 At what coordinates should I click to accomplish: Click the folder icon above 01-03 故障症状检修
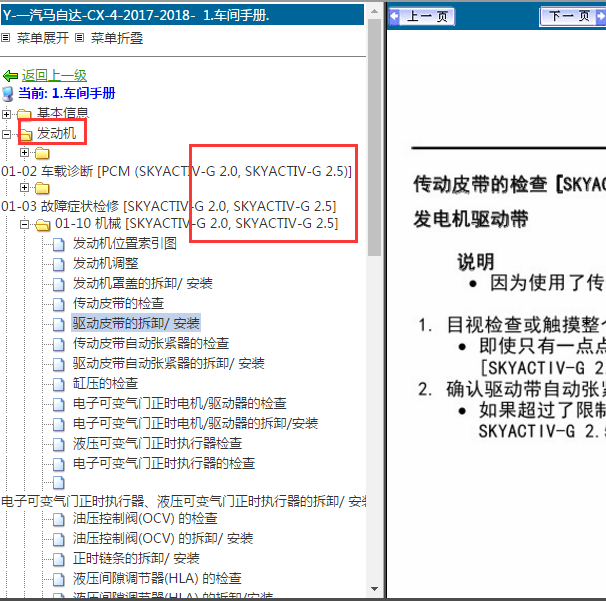(42, 188)
